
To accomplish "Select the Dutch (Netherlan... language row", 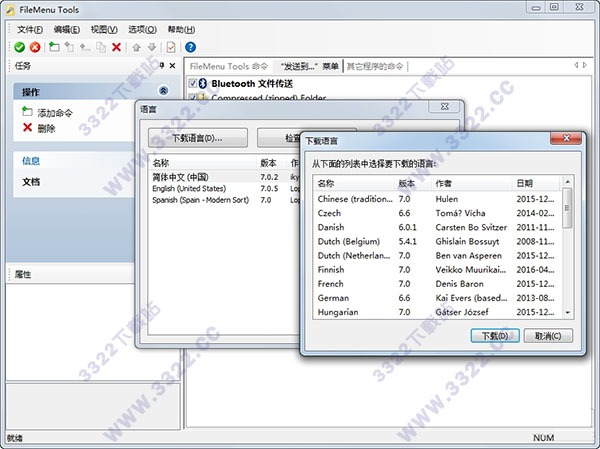I will [437, 256].
